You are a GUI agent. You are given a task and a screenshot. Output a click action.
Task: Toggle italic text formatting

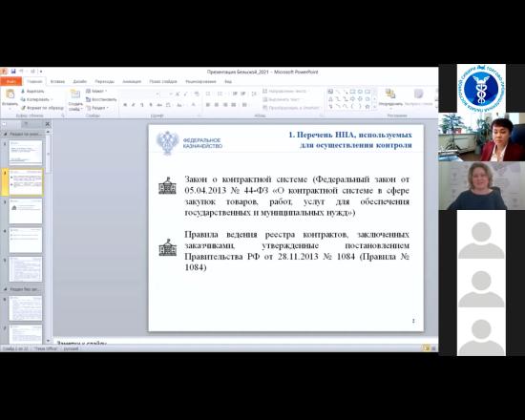134,105
